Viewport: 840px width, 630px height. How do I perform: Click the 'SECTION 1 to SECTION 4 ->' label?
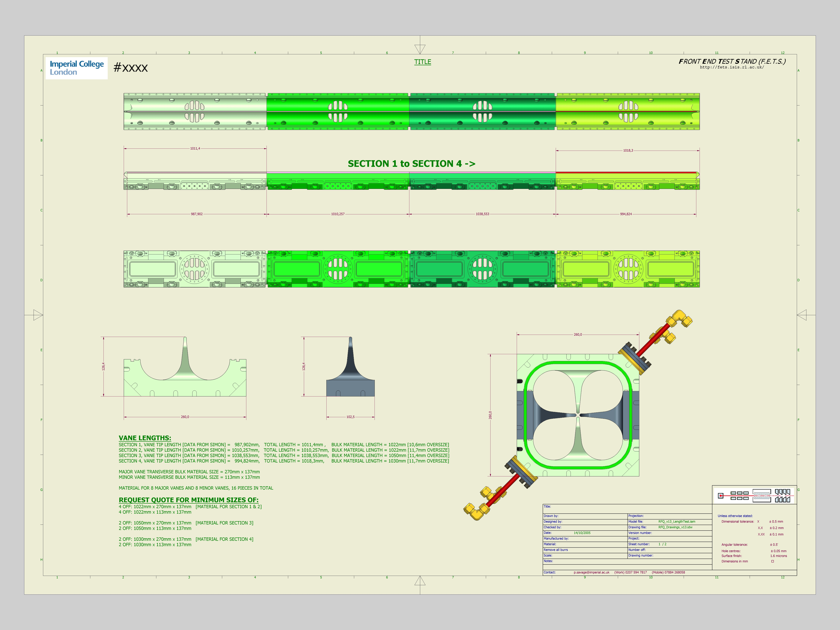pyautogui.click(x=412, y=164)
